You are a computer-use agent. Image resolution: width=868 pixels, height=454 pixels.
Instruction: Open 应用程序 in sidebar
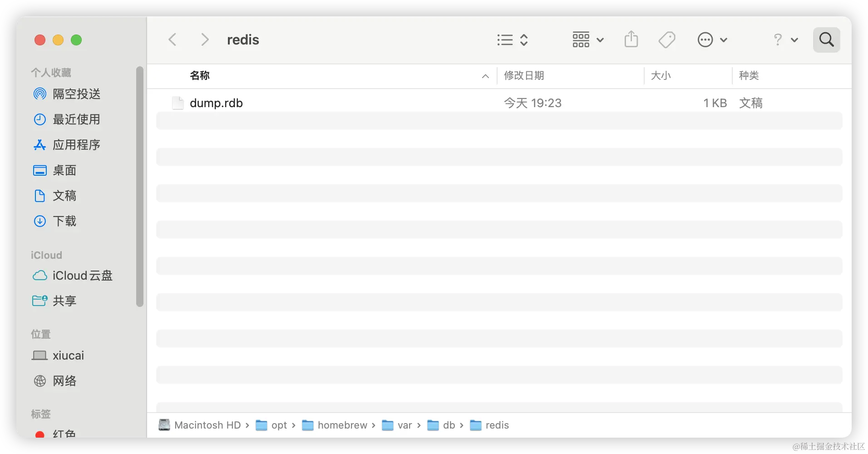click(67, 145)
